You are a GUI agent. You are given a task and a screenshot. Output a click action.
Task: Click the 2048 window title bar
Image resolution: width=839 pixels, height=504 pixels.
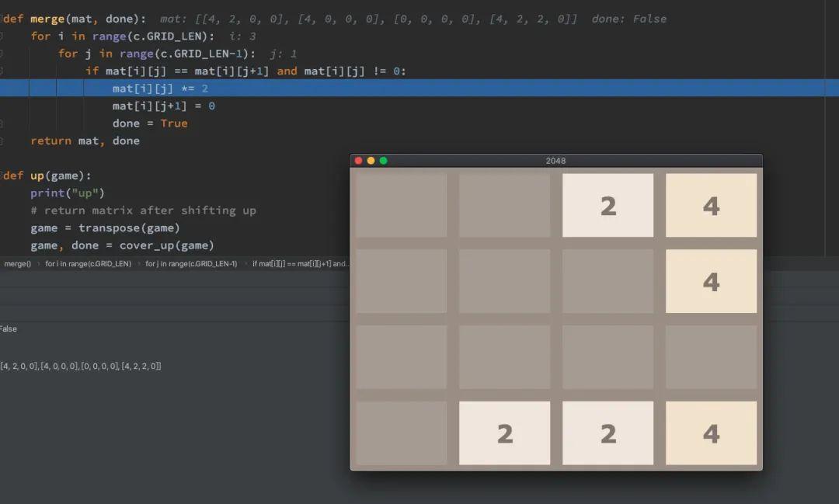pos(555,161)
